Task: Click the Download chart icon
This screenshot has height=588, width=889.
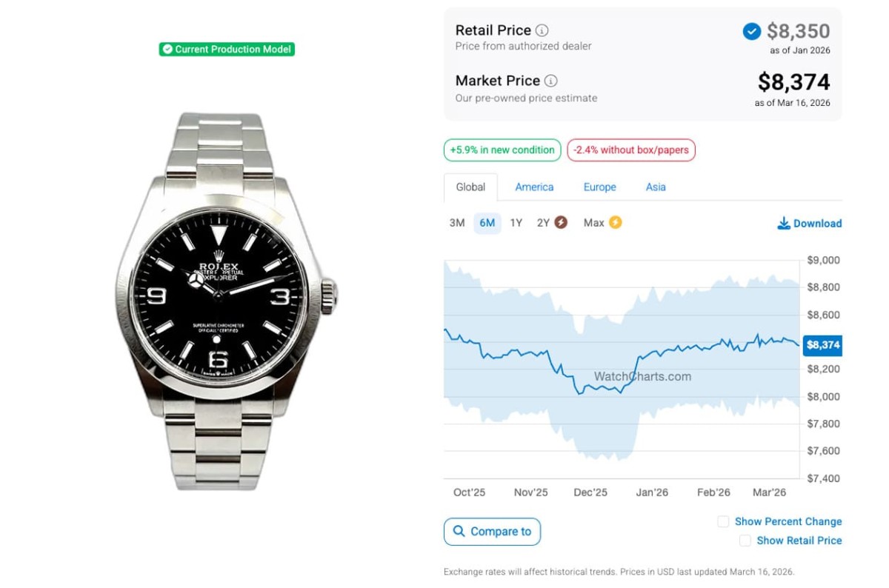Action: [784, 224]
